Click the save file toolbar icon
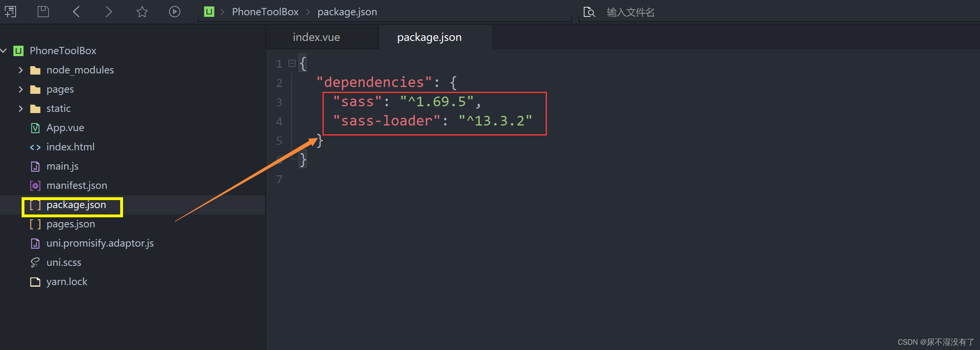The width and height of the screenshot is (980, 350). (43, 12)
